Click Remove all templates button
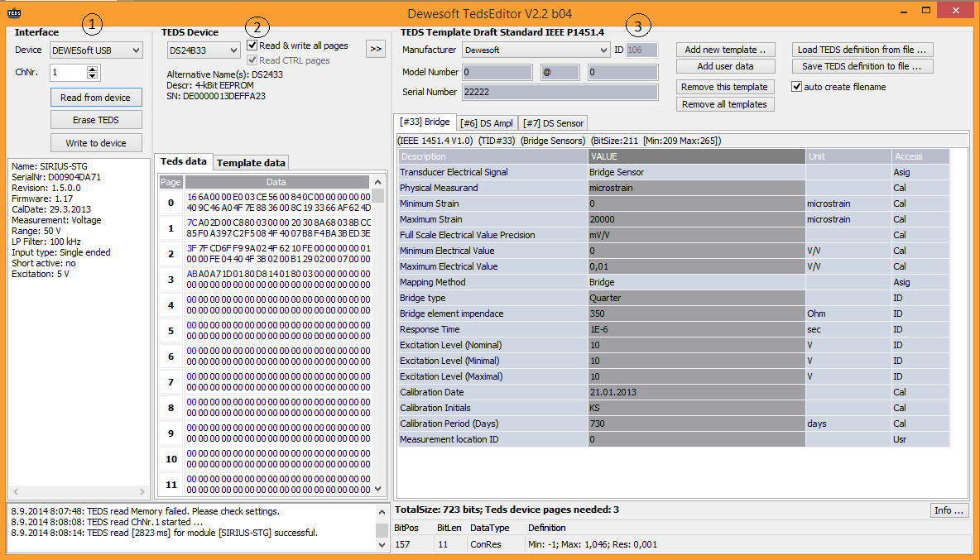The width and height of the screenshot is (980, 560). (725, 104)
